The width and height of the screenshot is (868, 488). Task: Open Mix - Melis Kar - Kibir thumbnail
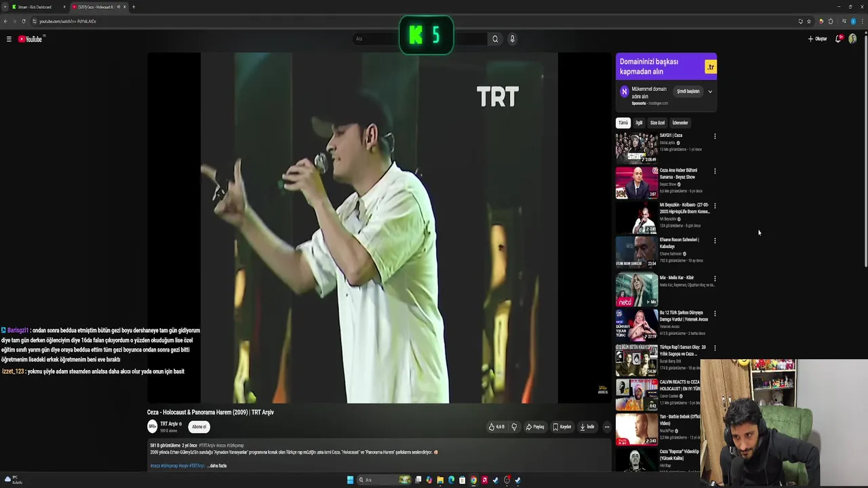tap(637, 289)
